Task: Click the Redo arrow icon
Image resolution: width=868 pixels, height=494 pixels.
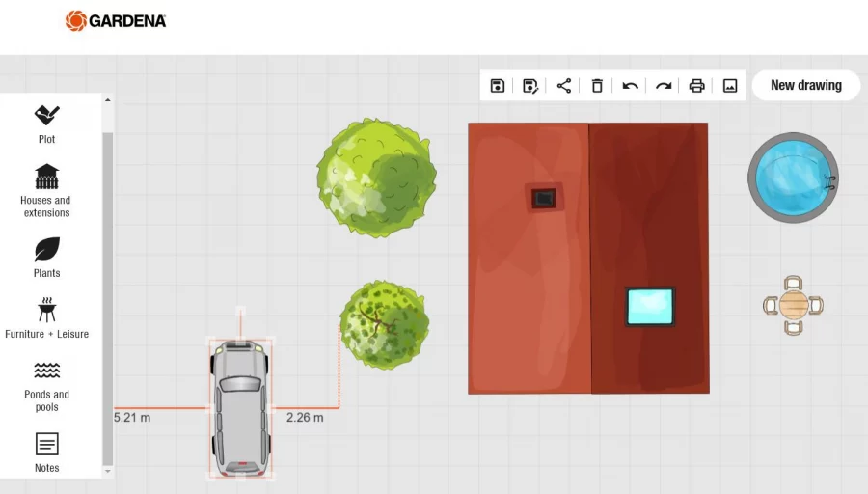Action: (x=664, y=86)
